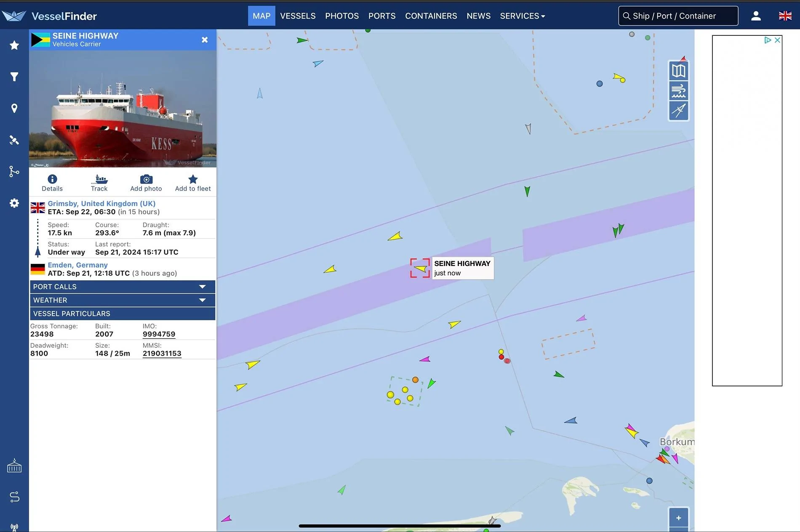The width and height of the screenshot is (800, 532).
Task: Expand the WEATHER section
Action: [x=123, y=300]
